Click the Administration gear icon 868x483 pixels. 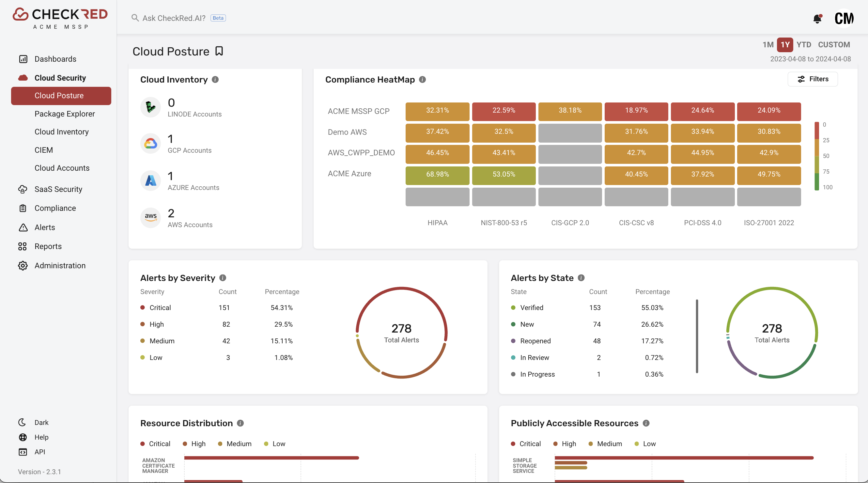[x=23, y=266]
